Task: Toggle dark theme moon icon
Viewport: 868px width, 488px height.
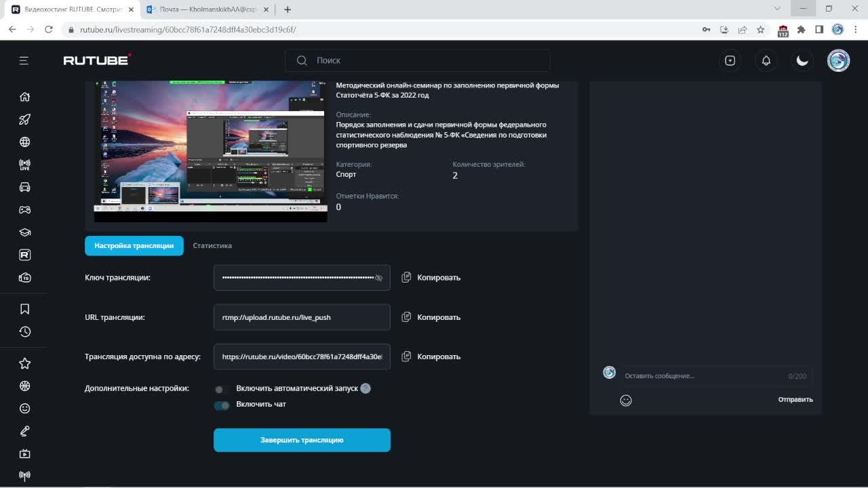Action: click(802, 60)
